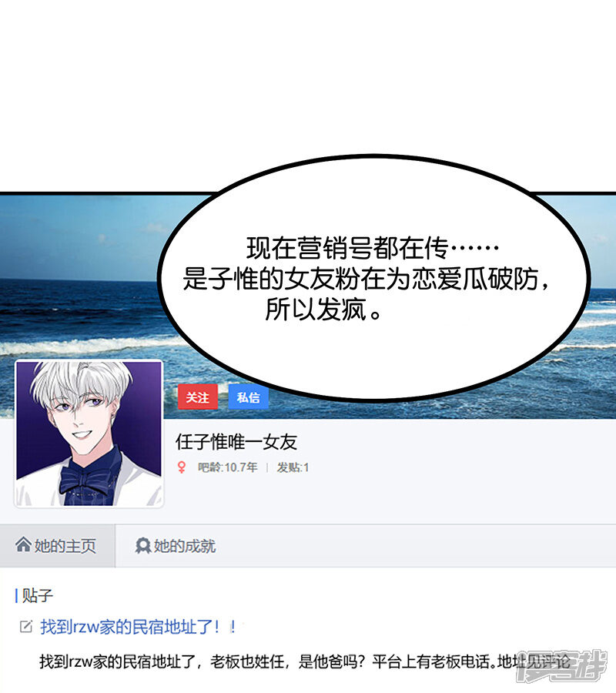The width and height of the screenshot is (616, 693).
Task: Click the edit-note icon before post title
Action: 26,626
